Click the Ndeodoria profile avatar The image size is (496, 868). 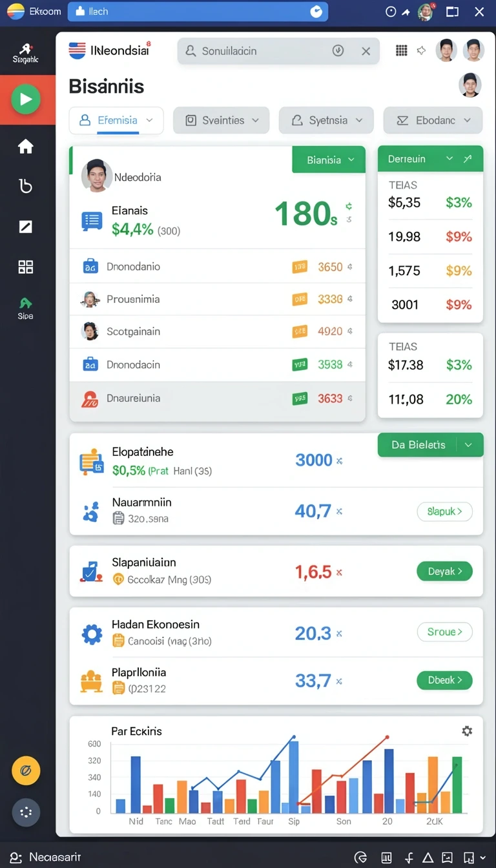[x=97, y=176]
